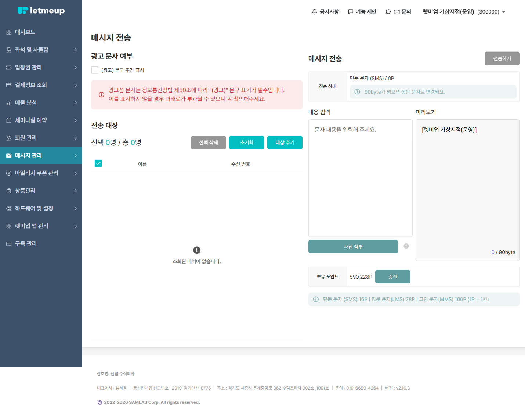Click the 문자 내용 message input area
The image size is (525, 420).
(x=361, y=178)
